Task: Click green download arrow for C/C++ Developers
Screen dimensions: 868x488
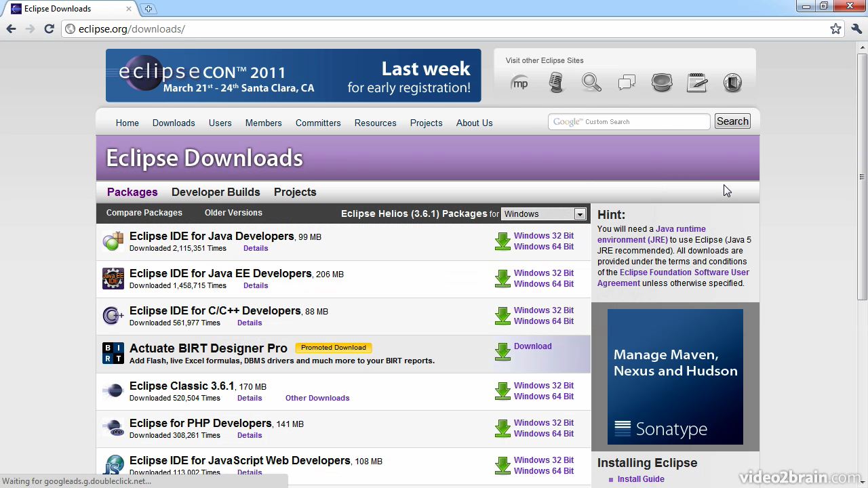Action: coord(502,316)
